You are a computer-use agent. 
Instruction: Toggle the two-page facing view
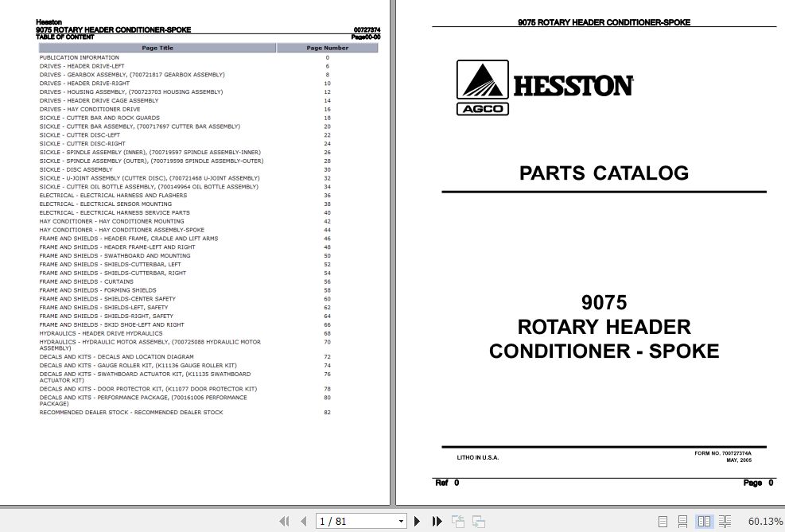tap(704, 521)
